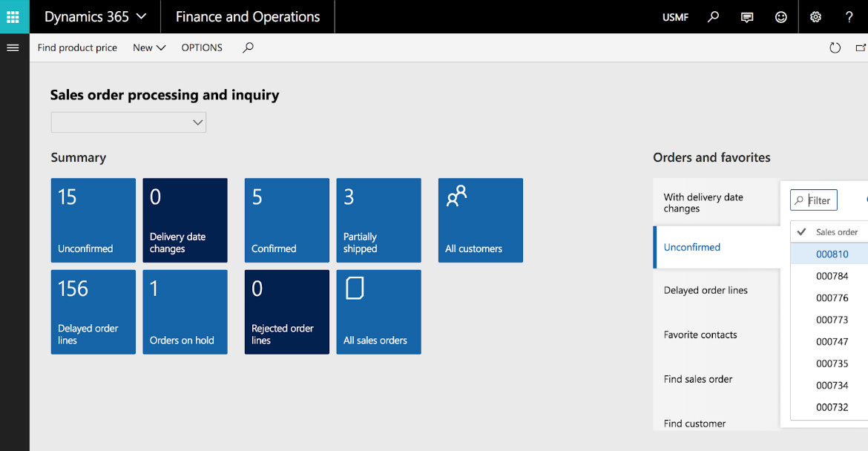Screen dimensions: 868x451
Task: Open the app launcher waffle icon
Action: (13, 16)
